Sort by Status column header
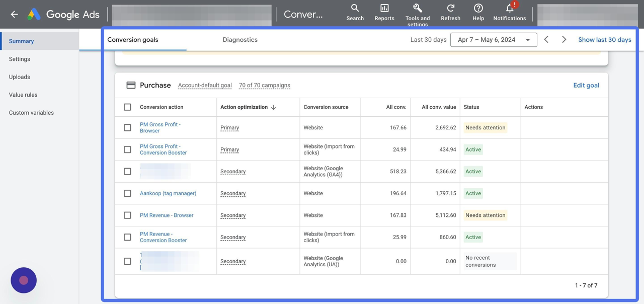Image resolution: width=644 pixels, height=304 pixels. (x=471, y=107)
